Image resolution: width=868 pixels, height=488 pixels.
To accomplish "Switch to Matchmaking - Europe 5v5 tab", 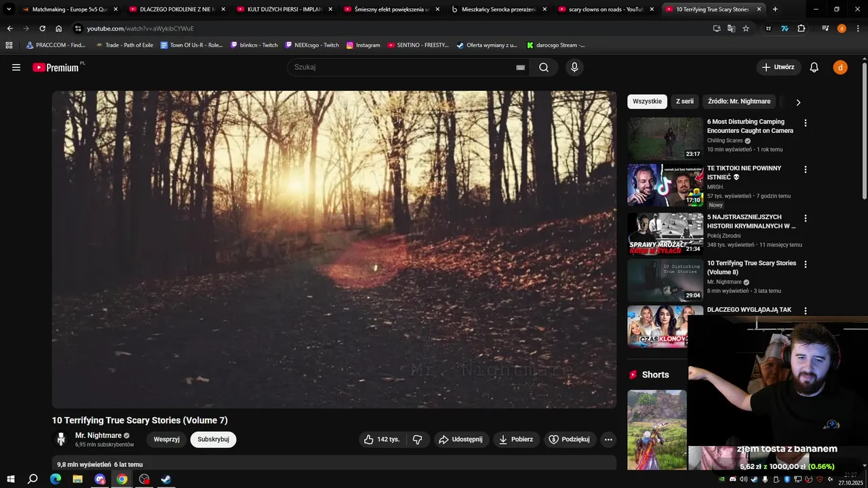I will point(70,9).
